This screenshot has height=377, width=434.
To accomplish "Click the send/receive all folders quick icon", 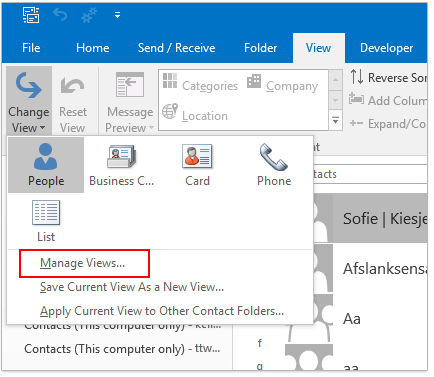I will [x=89, y=15].
